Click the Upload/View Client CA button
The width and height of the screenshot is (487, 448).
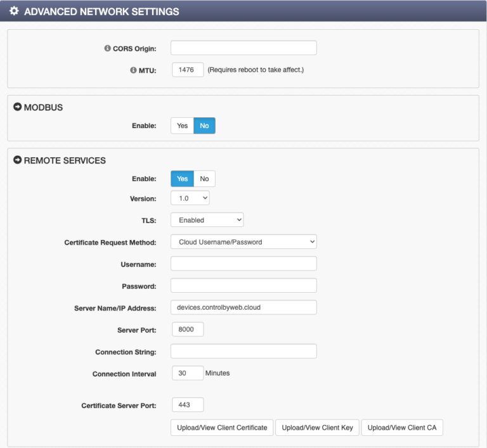click(x=402, y=428)
